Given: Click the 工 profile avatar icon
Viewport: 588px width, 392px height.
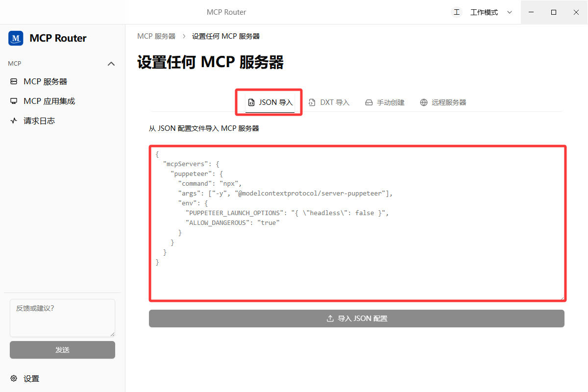Looking at the screenshot, I should click(x=457, y=12).
